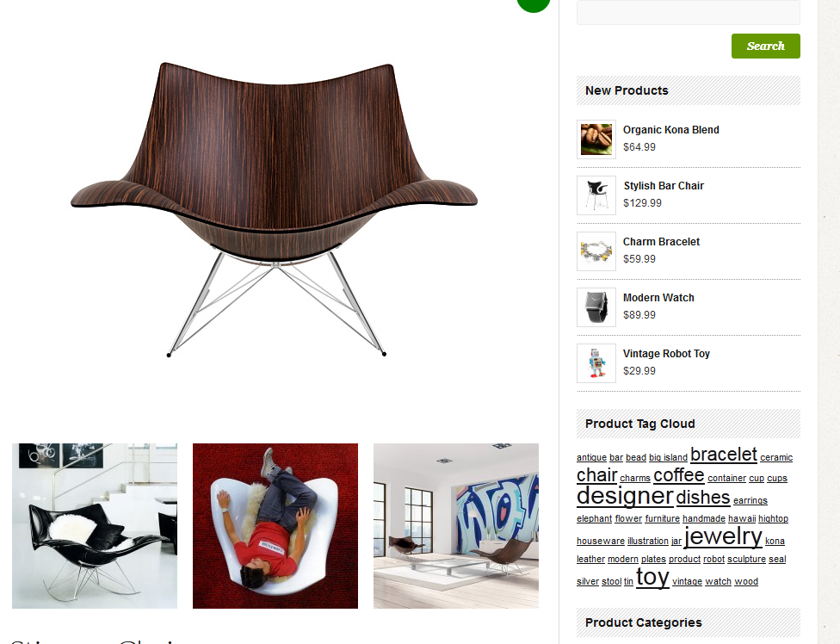Open the Organic Kona Blend coffee thumbnail
This screenshot has width=840, height=644.
tap(596, 139)
